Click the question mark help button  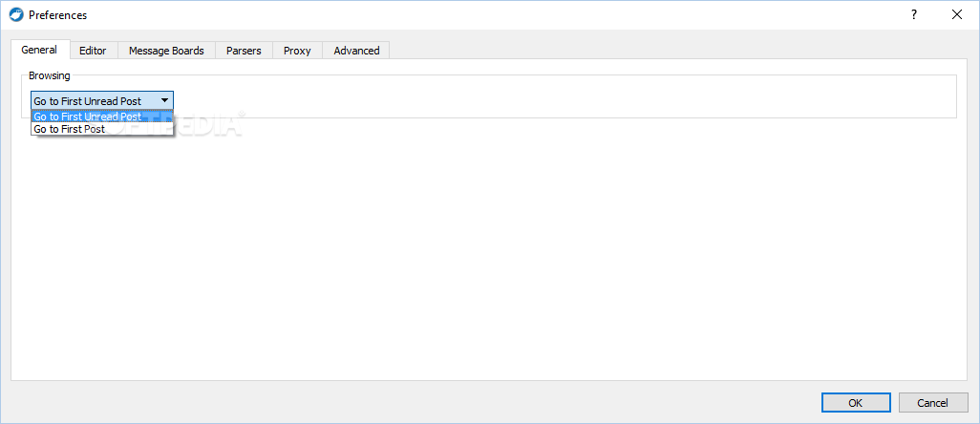coord(914,15)
